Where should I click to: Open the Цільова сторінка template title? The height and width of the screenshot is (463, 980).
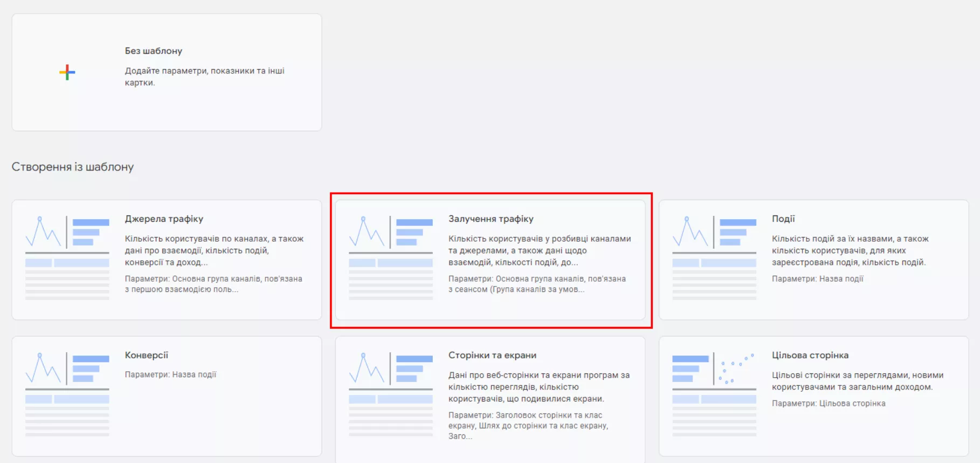810,355
